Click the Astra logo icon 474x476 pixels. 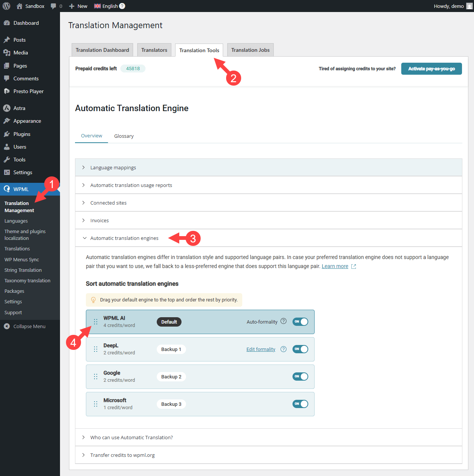tap(7, 108)
